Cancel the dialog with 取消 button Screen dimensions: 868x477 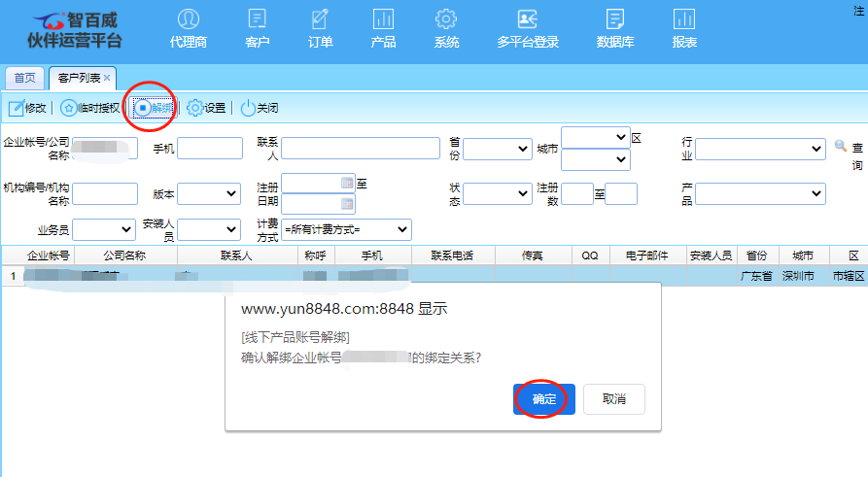point(613,399)
